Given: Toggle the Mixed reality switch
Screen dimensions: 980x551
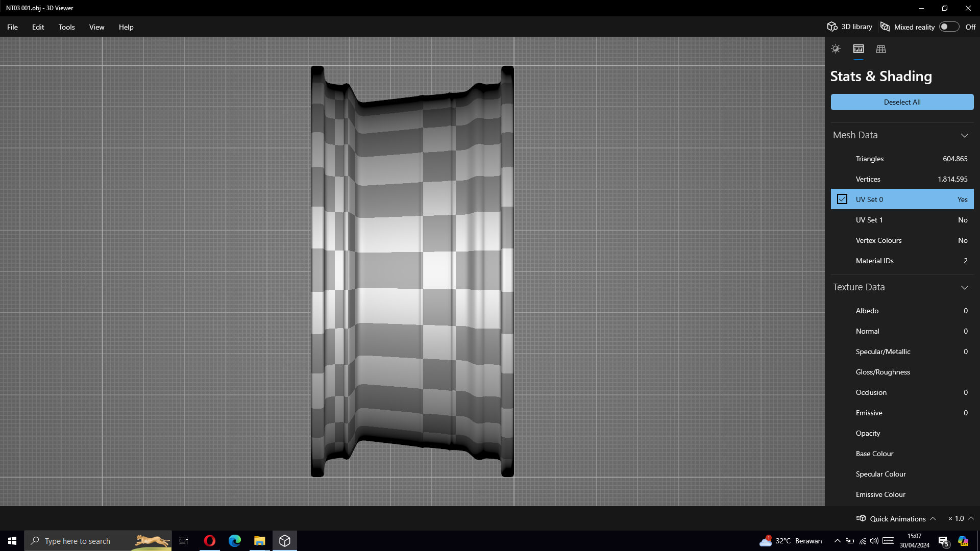Looking at the screenshot, I should pos(949,27).
